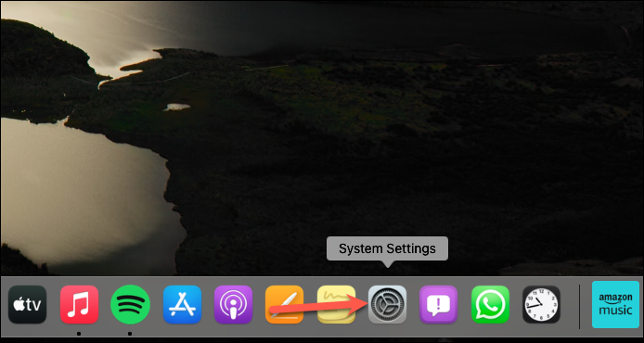Image resolution: width=644 pixels, height=343 pixels.
Task: Click the running indicator dot below Spotify
Action: coord(130,334)
